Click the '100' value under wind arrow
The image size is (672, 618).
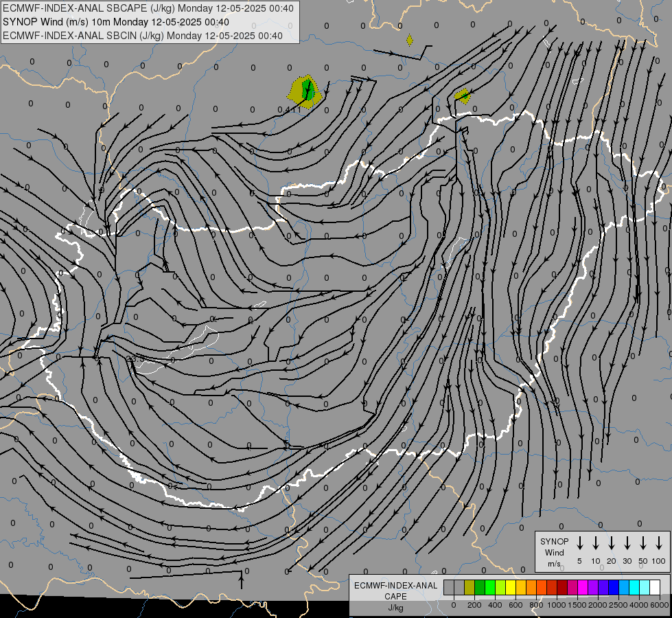pyautogui.click(x=659, y=561)
